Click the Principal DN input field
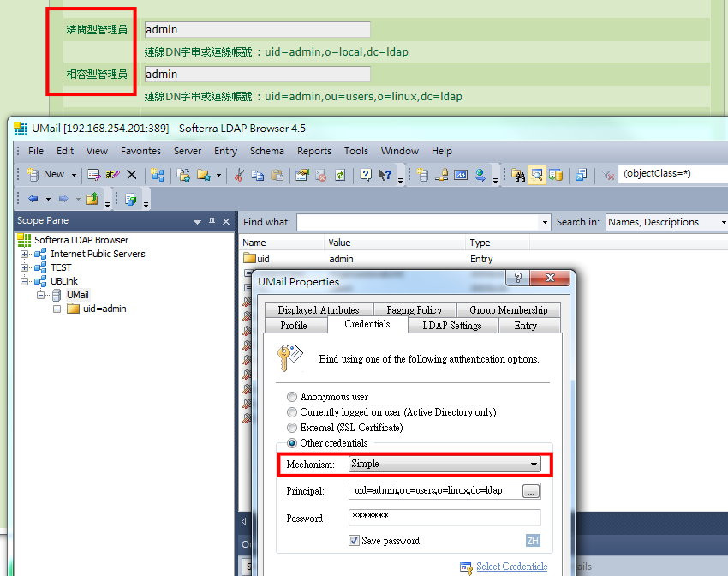728x576 pixels. tap(434, 491)
